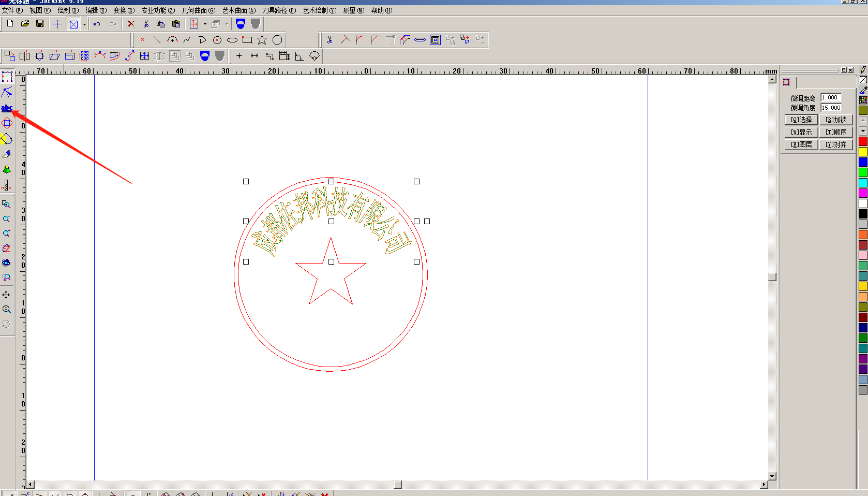This screenshot has width=868, height=496.
Task: Click the red X delete icon
Action: (x=131, y=24)
